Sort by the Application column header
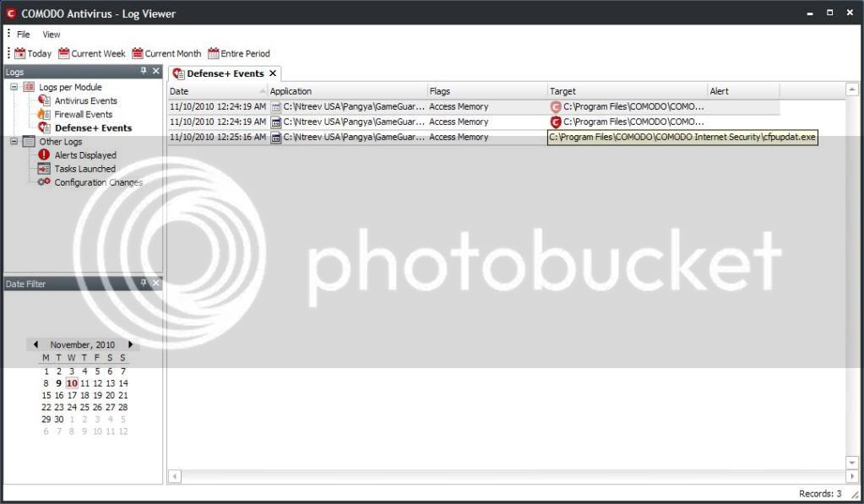The height and width of the screenshot is (504, 864). tap(348, 91)
